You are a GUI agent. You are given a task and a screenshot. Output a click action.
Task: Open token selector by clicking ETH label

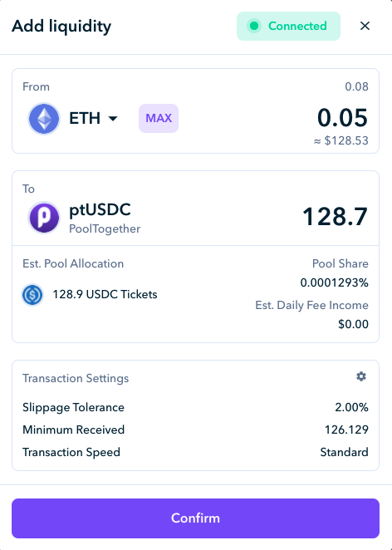[x=85, y=118]
